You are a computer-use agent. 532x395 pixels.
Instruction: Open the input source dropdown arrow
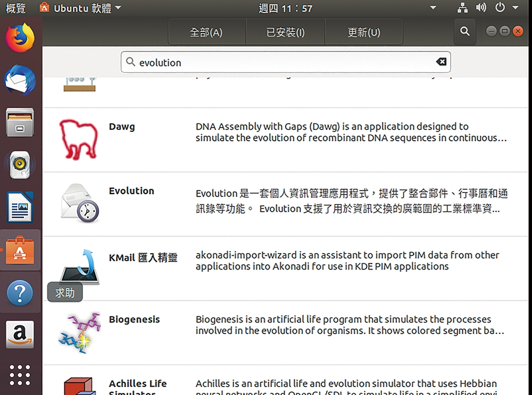(x=433, y=7)
